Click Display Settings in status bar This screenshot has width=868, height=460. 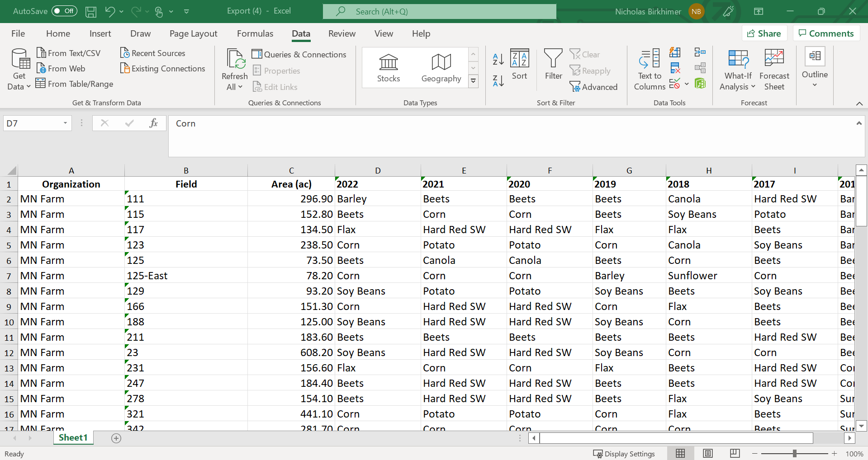624,454
